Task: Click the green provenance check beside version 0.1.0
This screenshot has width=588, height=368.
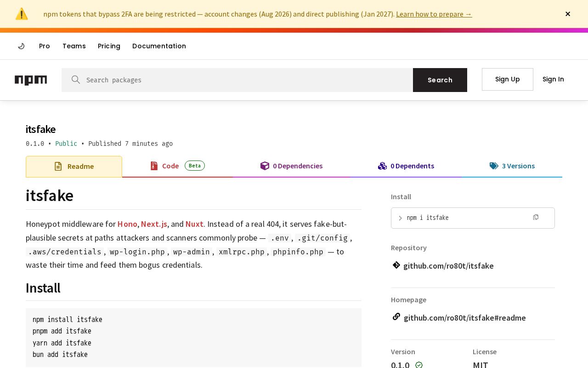Action: (419, 365)
